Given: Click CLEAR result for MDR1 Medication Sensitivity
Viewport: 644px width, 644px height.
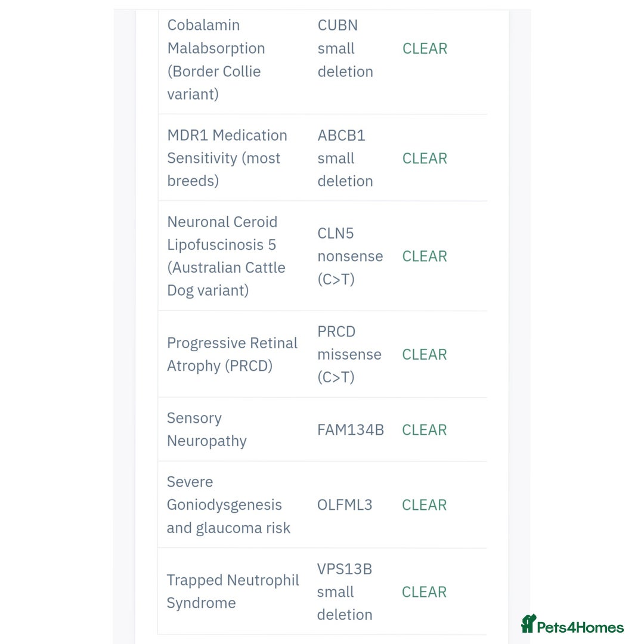Looking at the screenshot, I should tap(425, 159).
